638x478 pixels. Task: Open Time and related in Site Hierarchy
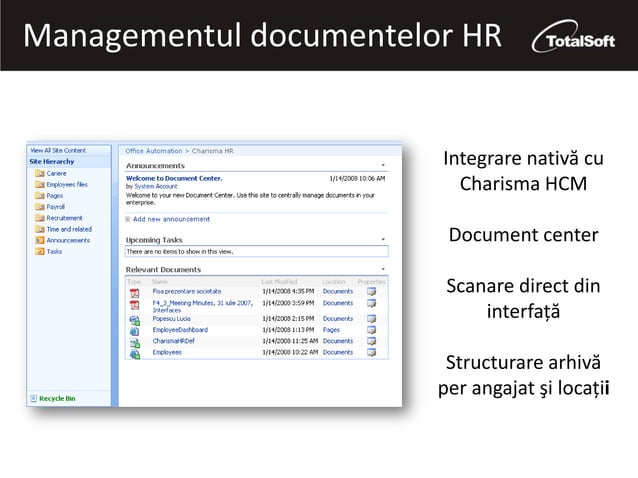69,229
